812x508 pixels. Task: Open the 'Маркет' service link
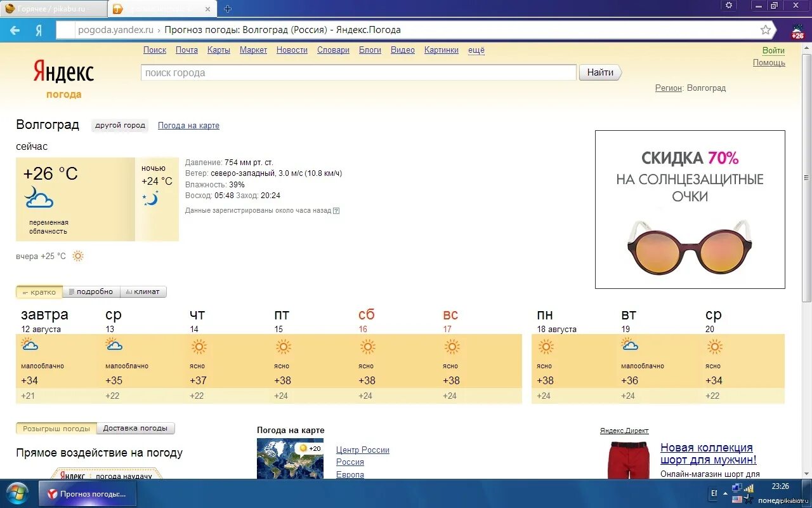[253, 50]
